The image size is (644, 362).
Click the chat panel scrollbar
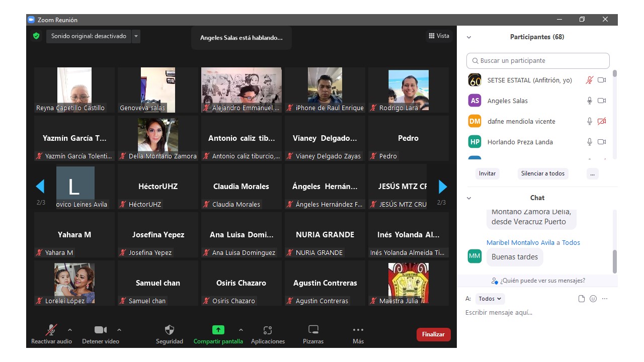click(614, 261)
